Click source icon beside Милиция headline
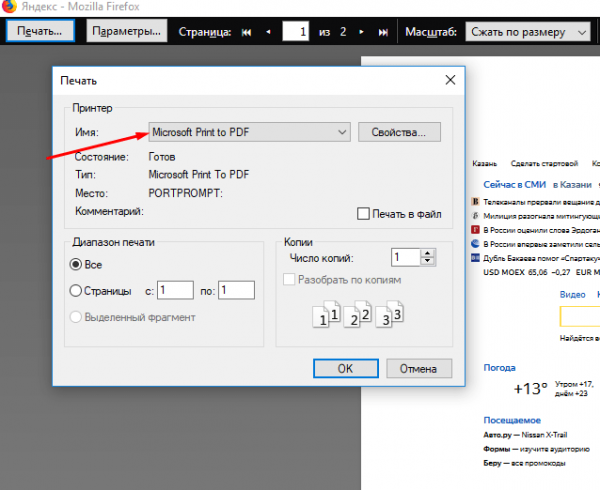The width and height of the screenshot is (600, 490). [x=475, y=216]
